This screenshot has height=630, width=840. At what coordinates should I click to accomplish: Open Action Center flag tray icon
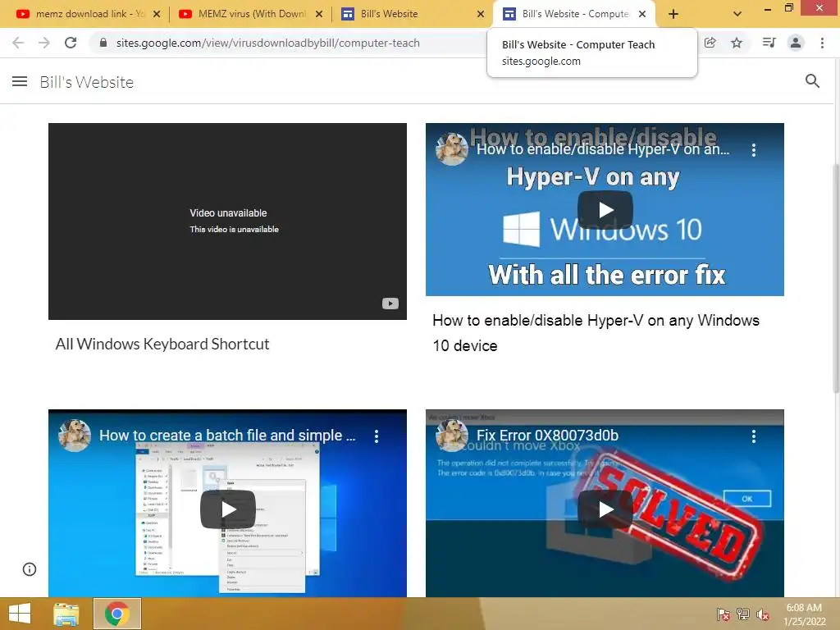pyautogui.click(x=724, y=614)
